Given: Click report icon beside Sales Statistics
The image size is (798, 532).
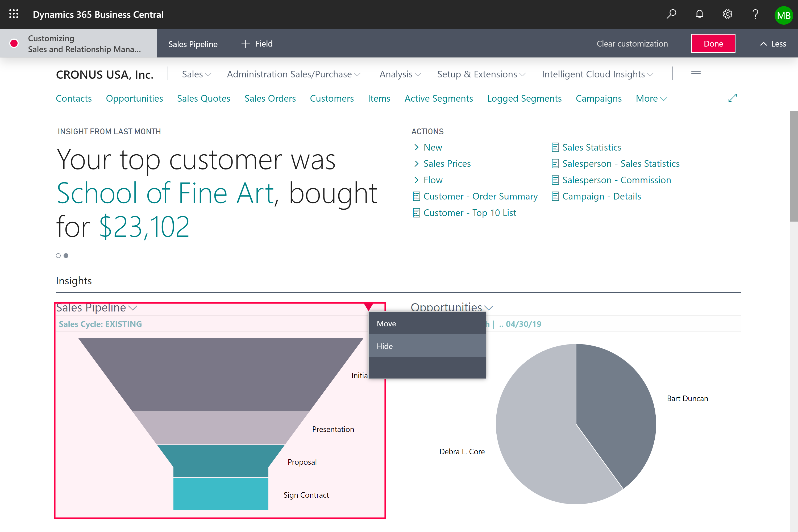Looking at the screenshot, I should tap(555, 147).
